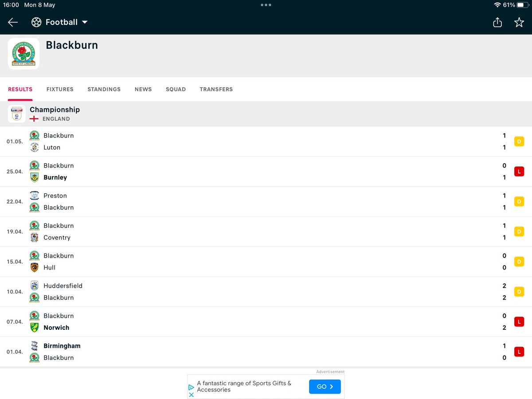Tap the loss badge for the Burnley match
The width and height of the screenshot is (532, 399).
point(519,172)
